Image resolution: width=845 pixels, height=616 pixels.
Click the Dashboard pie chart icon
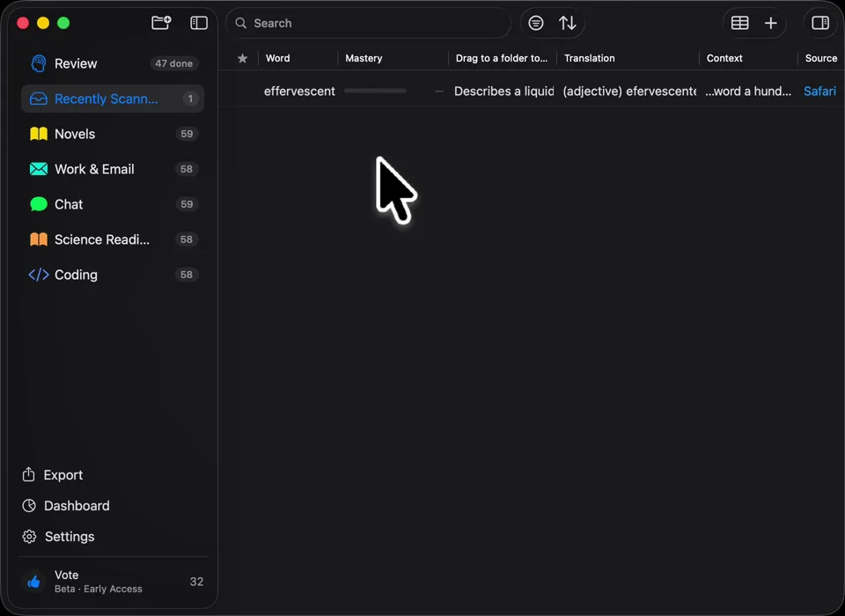pyautogui.click(x=28, y=505)
